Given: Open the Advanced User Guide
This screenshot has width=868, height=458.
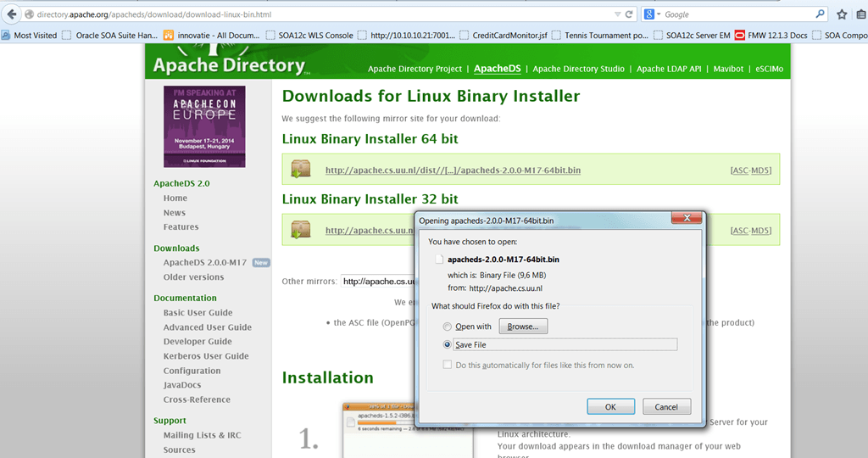Looking at the screenshot, I should coord(207,327).
